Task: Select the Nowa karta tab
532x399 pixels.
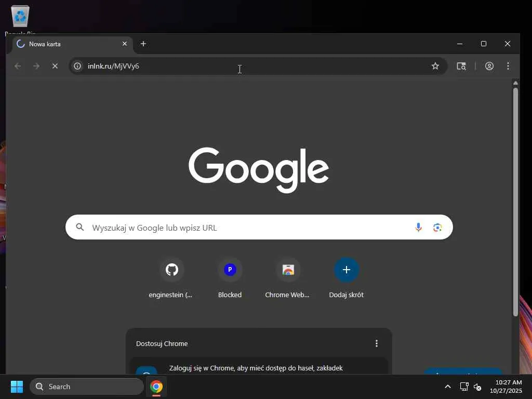Action: (73, 44)
